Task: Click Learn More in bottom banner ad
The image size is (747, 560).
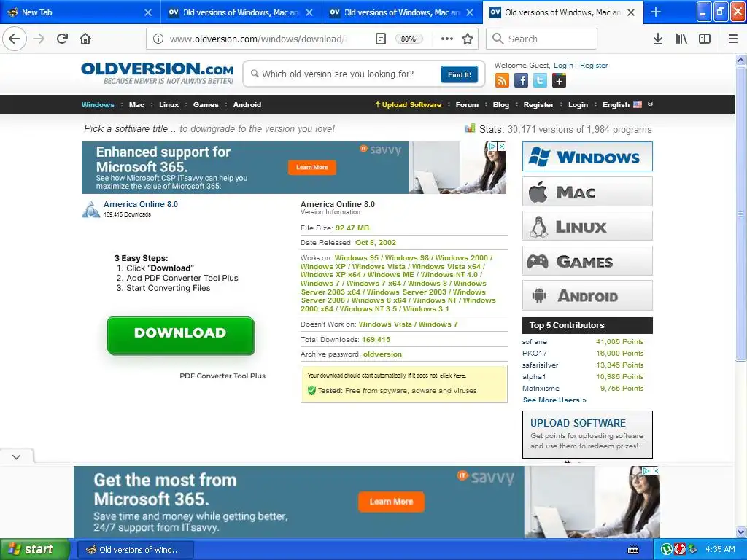Action: point(391,502)
